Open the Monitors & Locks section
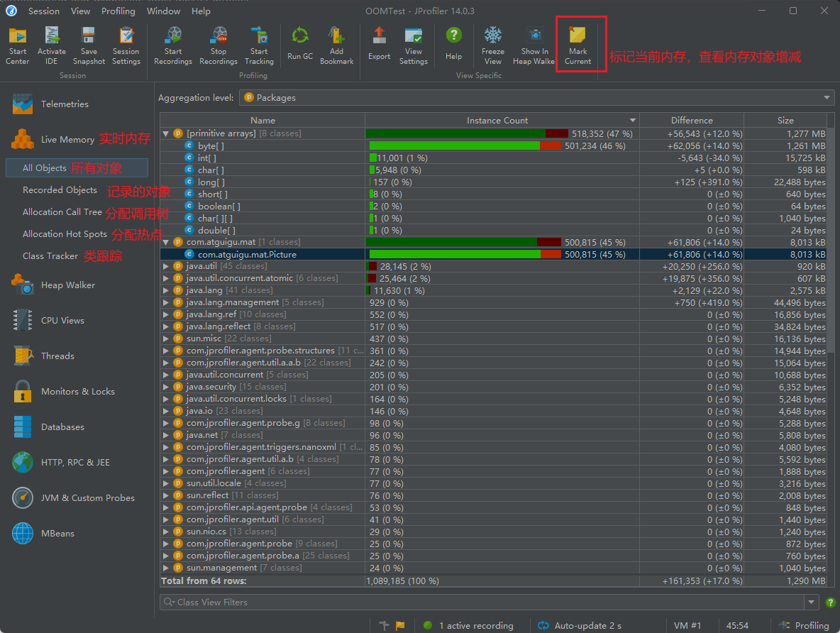 pyautogui.click(x=63, y=391)
